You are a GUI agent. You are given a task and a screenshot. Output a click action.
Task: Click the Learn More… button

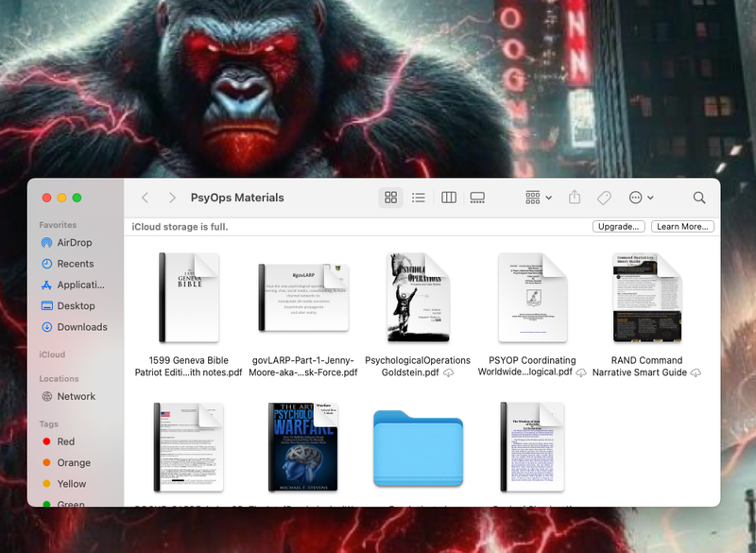[682, 227]
